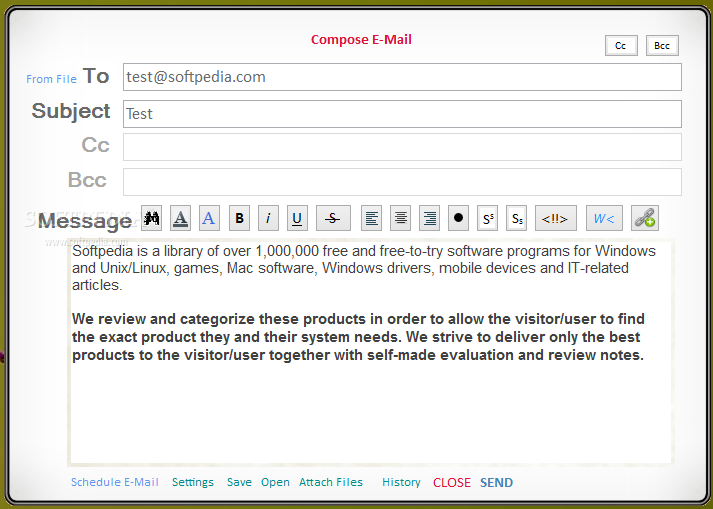Align message text right
This screenshot has height=509, width=713.
tap(429, 218)
